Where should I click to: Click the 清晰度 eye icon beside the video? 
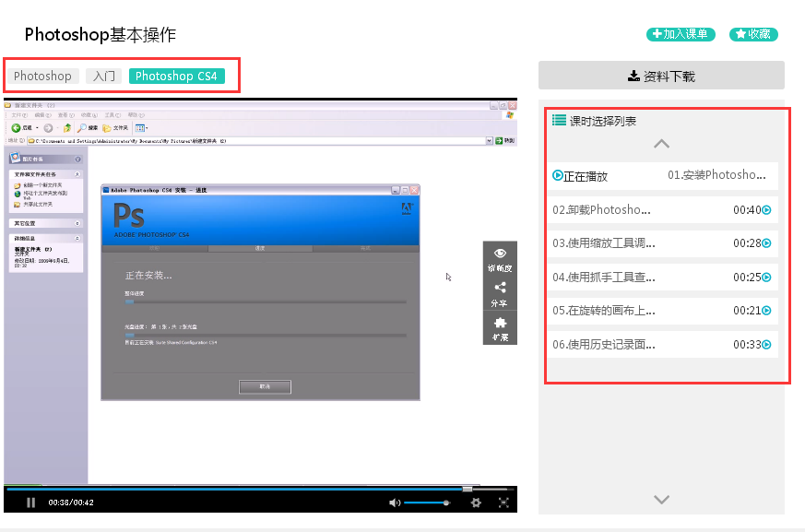500,253
